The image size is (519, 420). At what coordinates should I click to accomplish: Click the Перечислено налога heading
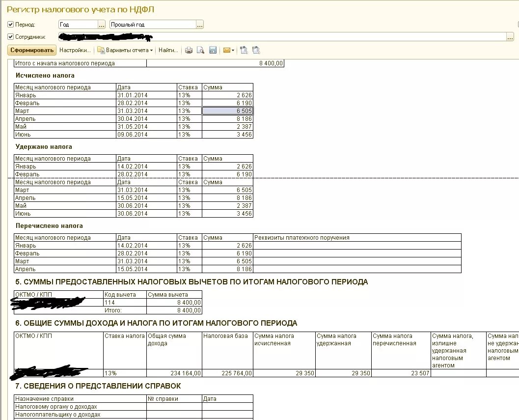(49, 226)
